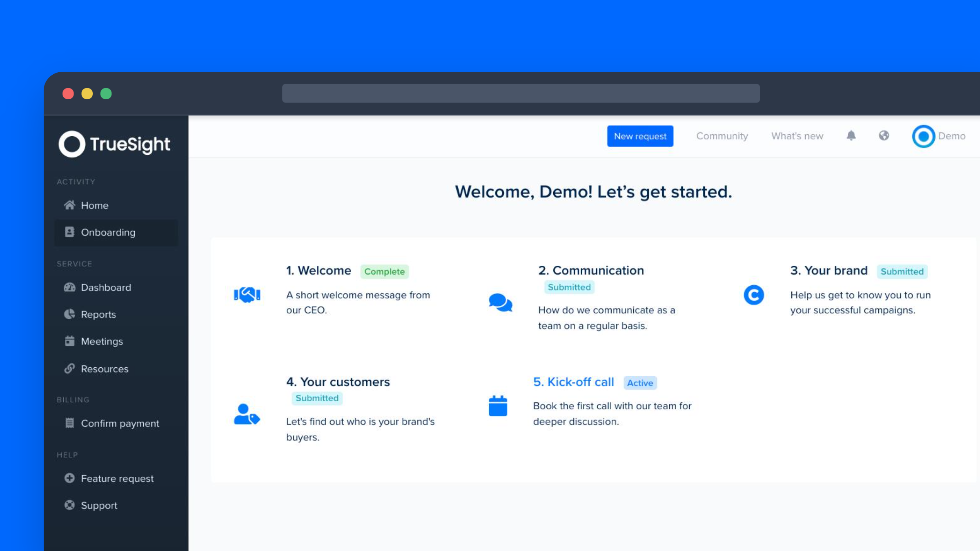Open the 4. Your customers step title
This screenshot has width=980, height=551.
(x=338, y=382)
